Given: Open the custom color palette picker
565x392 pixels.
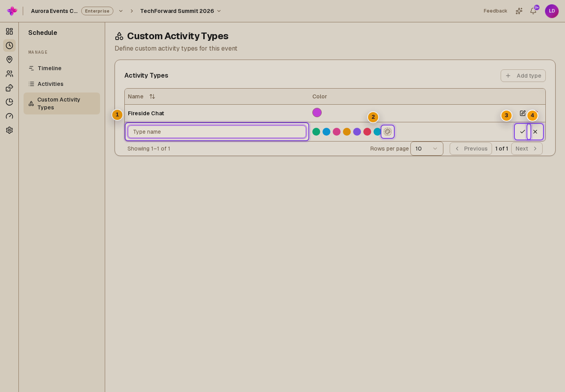Looking at the screenshot, I should pos(388,132).
